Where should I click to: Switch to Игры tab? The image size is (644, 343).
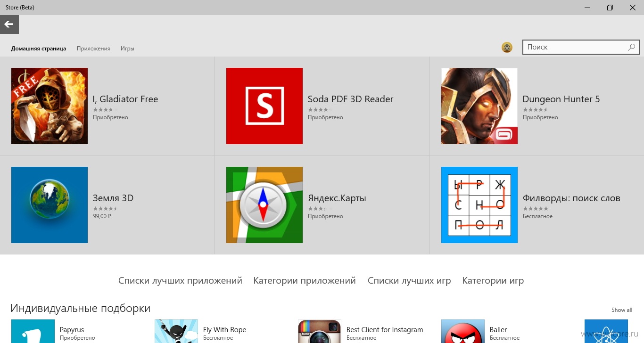(127, 49)
